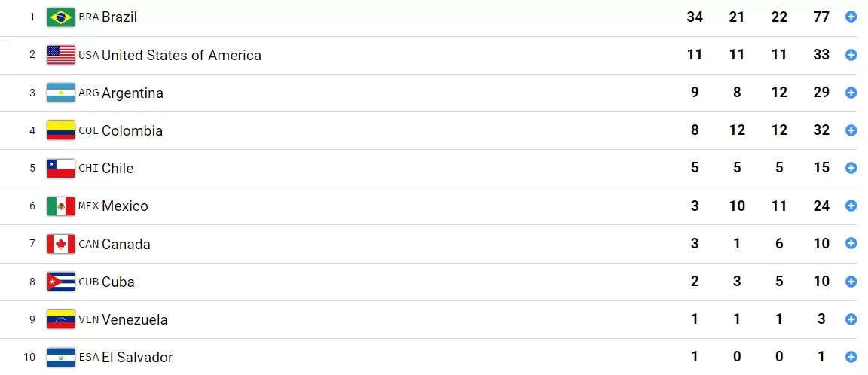
Task: Expand El Salvador's row plus button
Action: pos(851,357)
